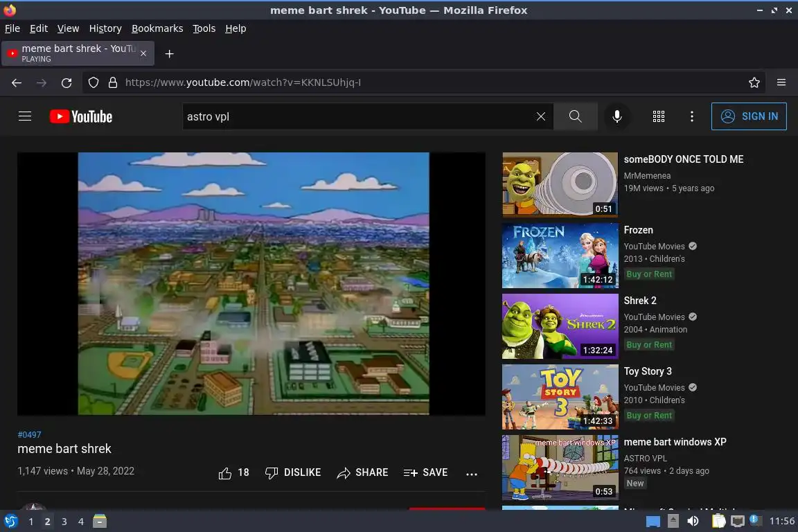Click the MrMemenea channel name
This screenshot has height=532, width=798.
pyautogui.click(x=648, y=176)
